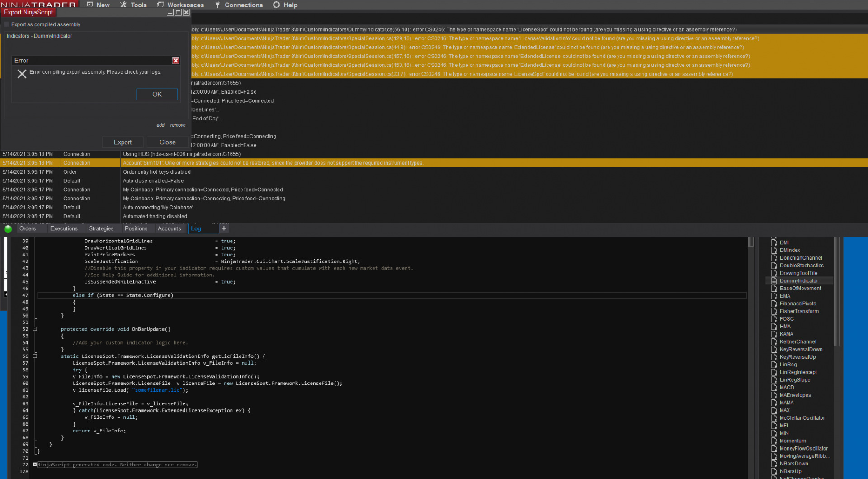
Task: Tick the Export as compiled assembly checkbox
Action: [6, 24]
